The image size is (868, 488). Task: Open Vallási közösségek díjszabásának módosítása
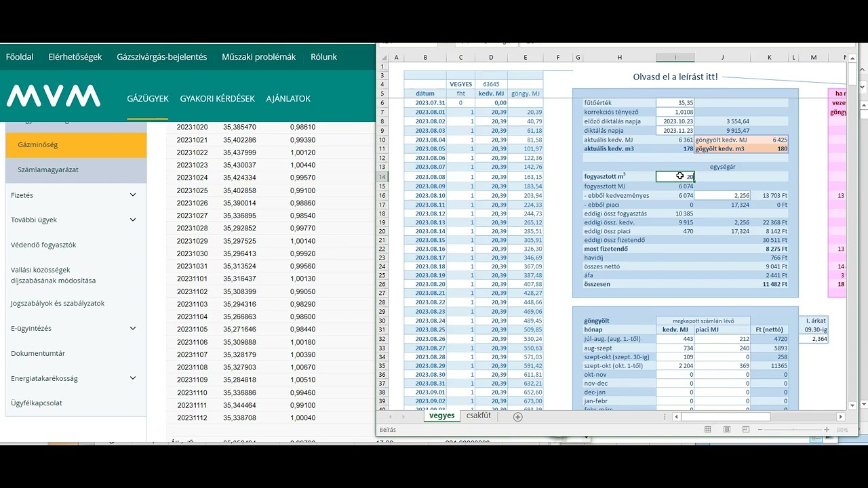click(53, 275)
